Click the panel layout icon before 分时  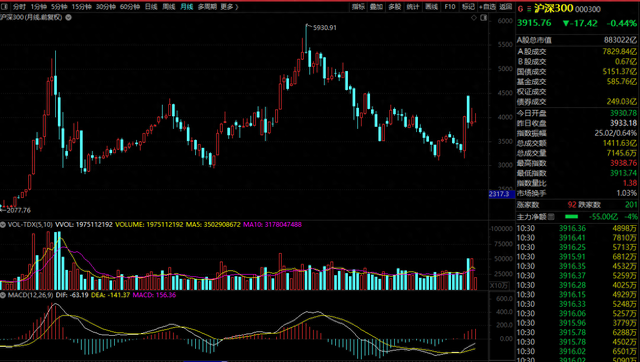(5, 7)
